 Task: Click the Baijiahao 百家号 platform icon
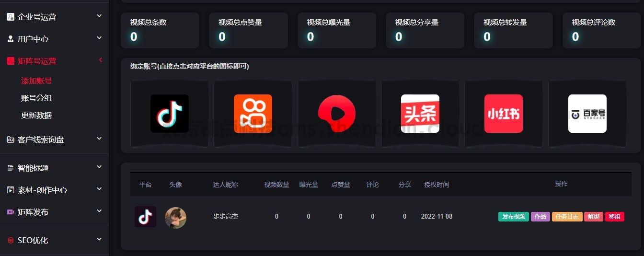click(x=587, y=114)
